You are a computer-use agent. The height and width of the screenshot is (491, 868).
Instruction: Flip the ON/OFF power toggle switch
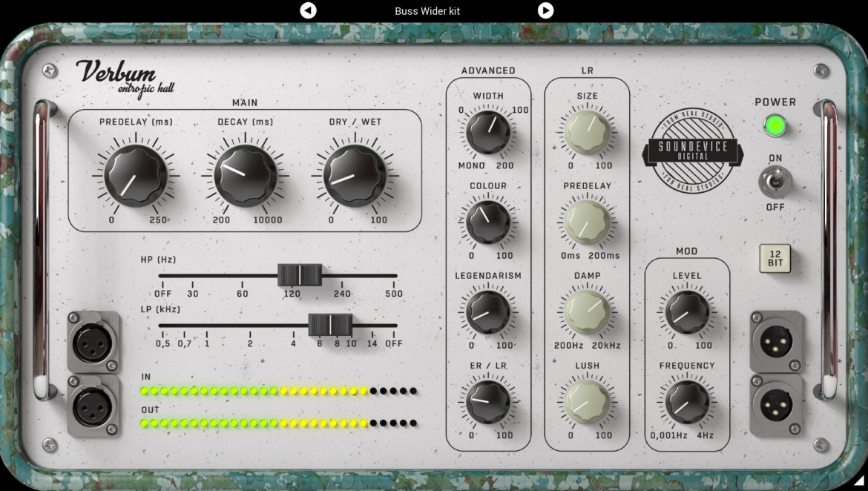[775, 182]
